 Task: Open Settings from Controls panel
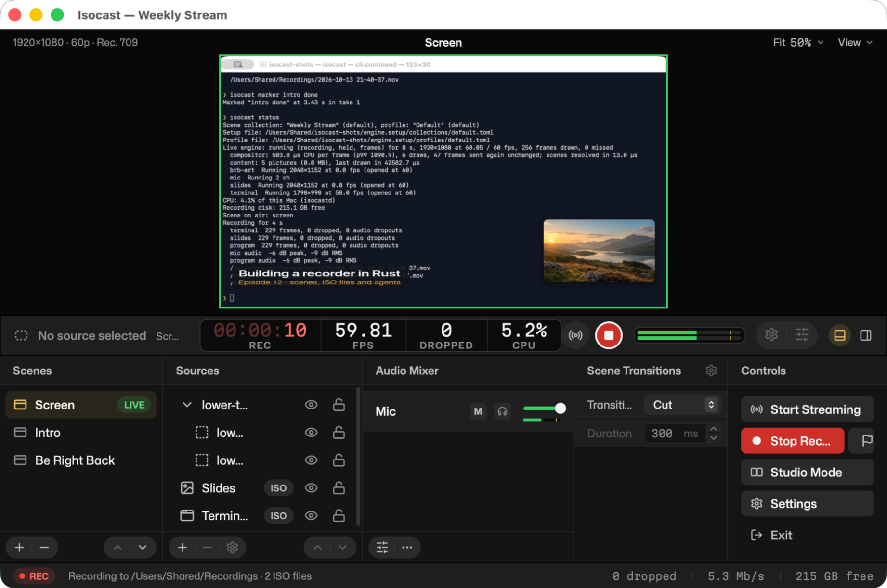[807, 504]
